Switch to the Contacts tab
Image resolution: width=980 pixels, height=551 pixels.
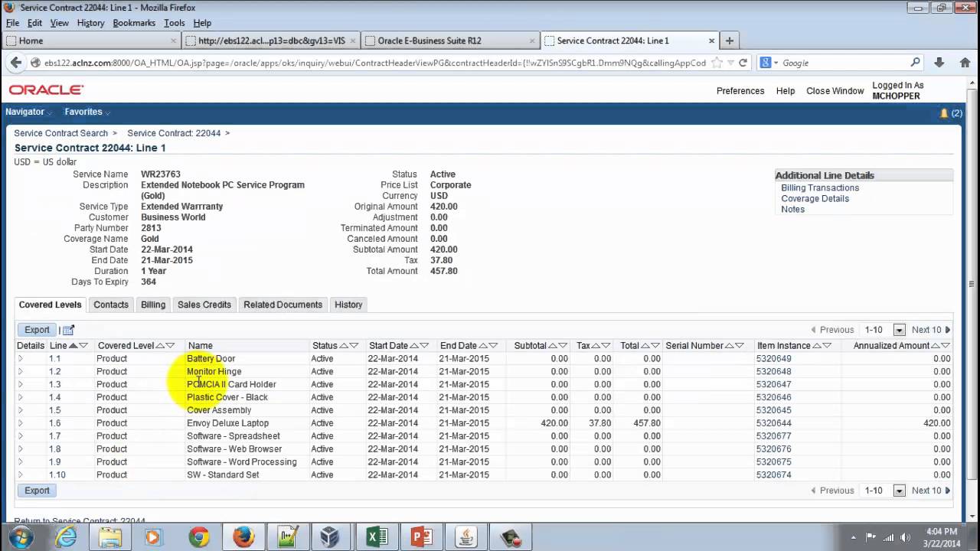111,305
